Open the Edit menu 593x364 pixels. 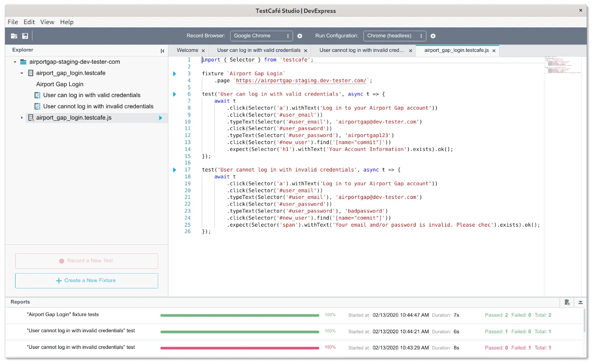tap(29, 22)
